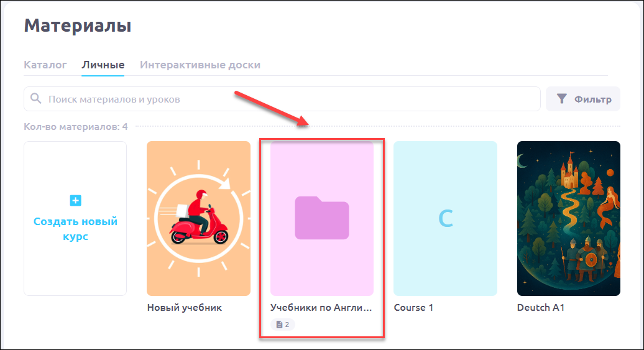Open the Учебники по Англи... folder title
The image size is (644, 350).
(321, 308)
